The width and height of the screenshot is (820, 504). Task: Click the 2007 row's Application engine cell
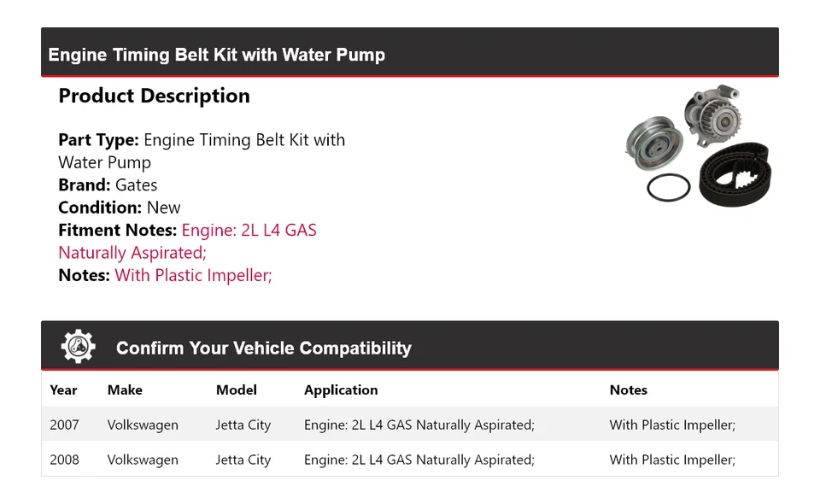(419, 425)
